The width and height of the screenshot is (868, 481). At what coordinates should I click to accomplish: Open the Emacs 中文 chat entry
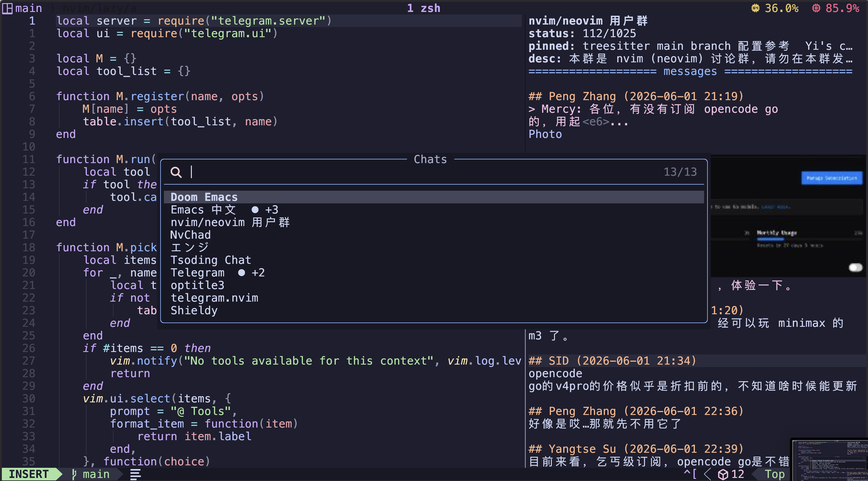[x=434, y=210]
